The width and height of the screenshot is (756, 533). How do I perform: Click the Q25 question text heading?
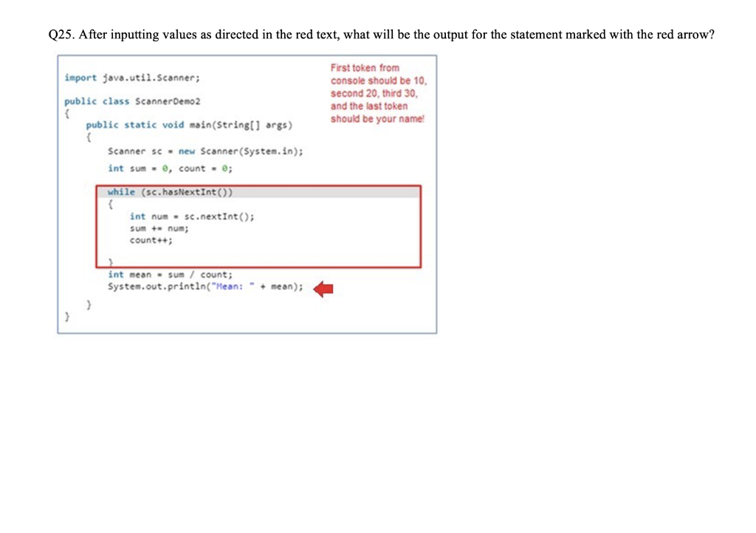(x=381, y=34)
